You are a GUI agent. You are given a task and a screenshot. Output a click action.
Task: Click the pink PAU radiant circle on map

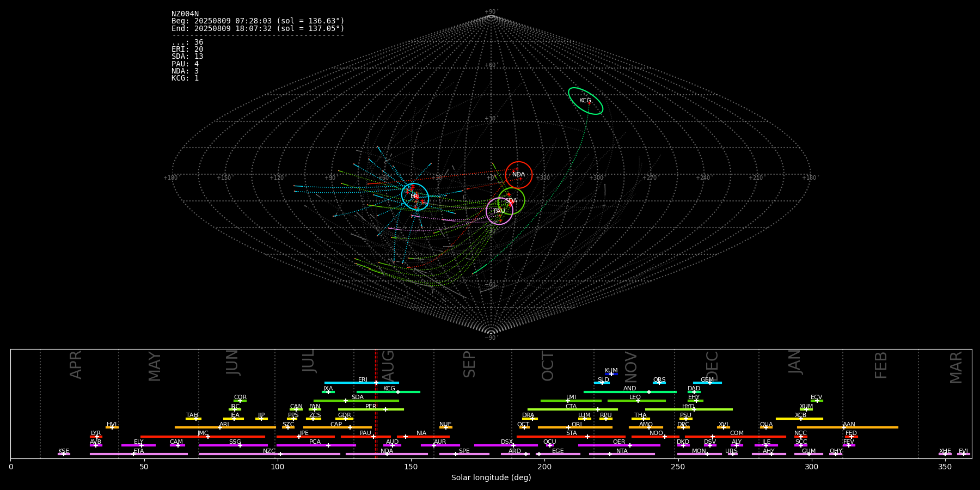499,211
